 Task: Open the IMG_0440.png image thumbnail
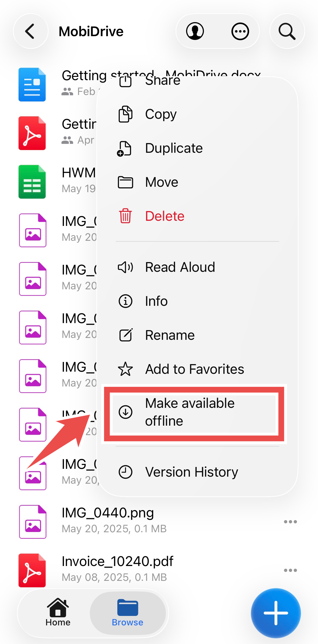point(33,522)
